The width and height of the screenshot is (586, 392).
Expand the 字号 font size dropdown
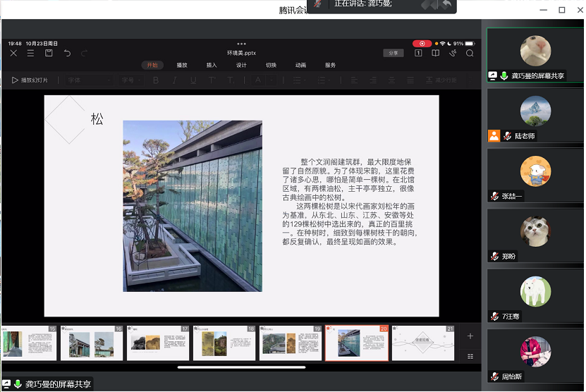coord(130,80)
